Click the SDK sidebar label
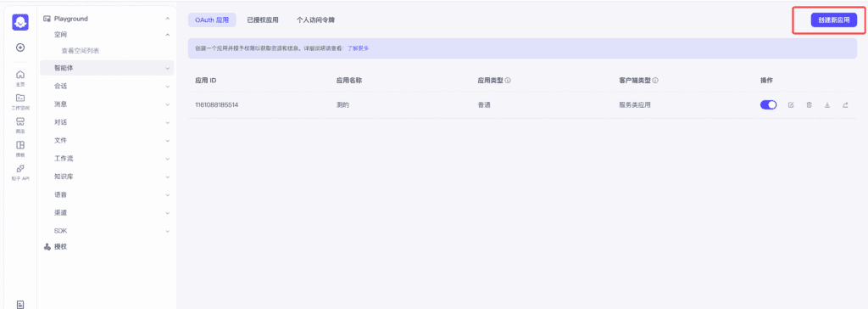Image resolution: width=868 pixels, height=309 pixels. [60, 231]
